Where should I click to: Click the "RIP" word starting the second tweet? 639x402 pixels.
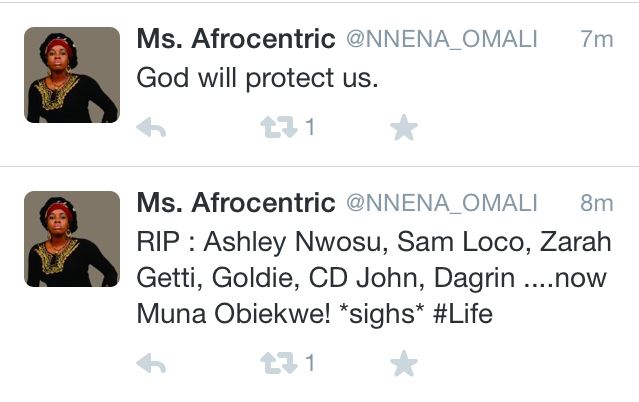[x=155, y=243]
